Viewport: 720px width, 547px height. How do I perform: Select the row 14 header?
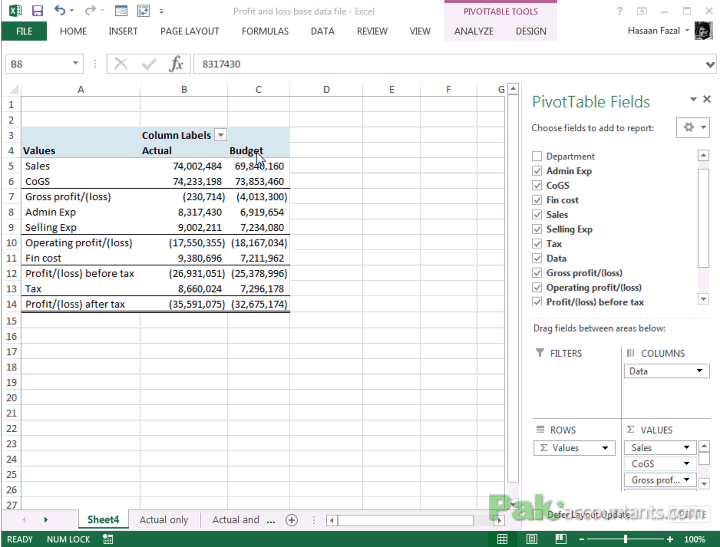click(x=11, y=304)
